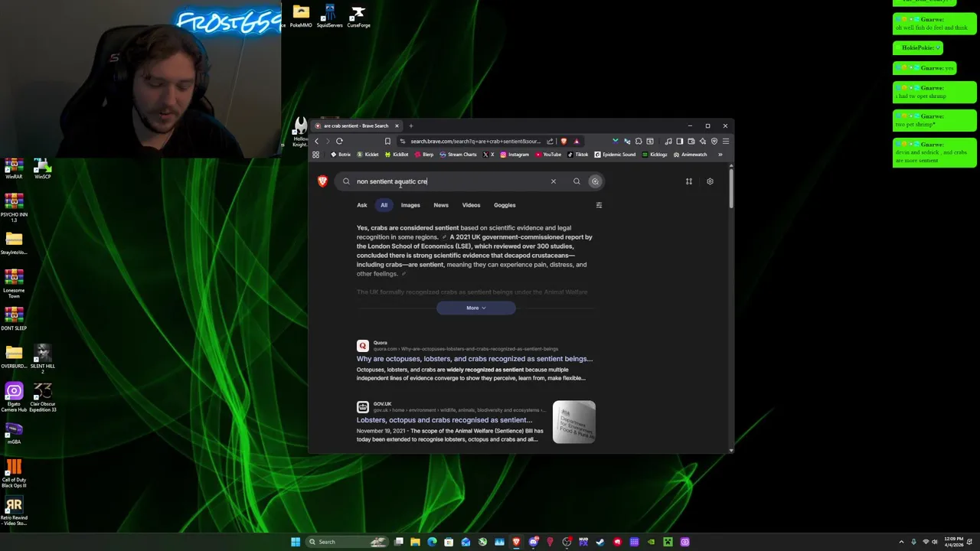Open Instagram bookmark
This screenshot has width=980, height=551.
click(x=514, y=155)
